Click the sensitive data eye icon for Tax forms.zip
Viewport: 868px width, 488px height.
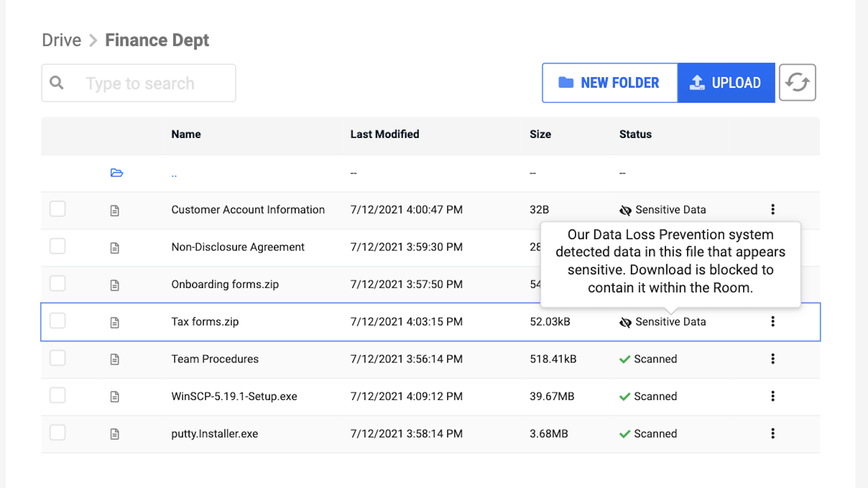pyautogui.click(x=625, y=322)
